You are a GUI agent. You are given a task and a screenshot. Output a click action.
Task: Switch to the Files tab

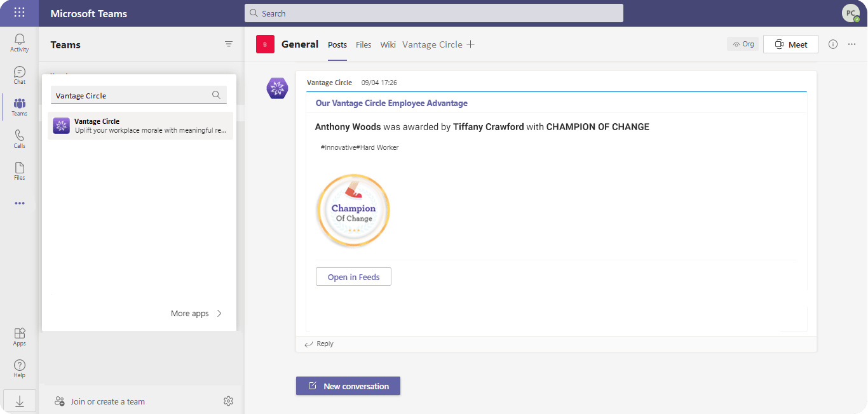(363, 44)
